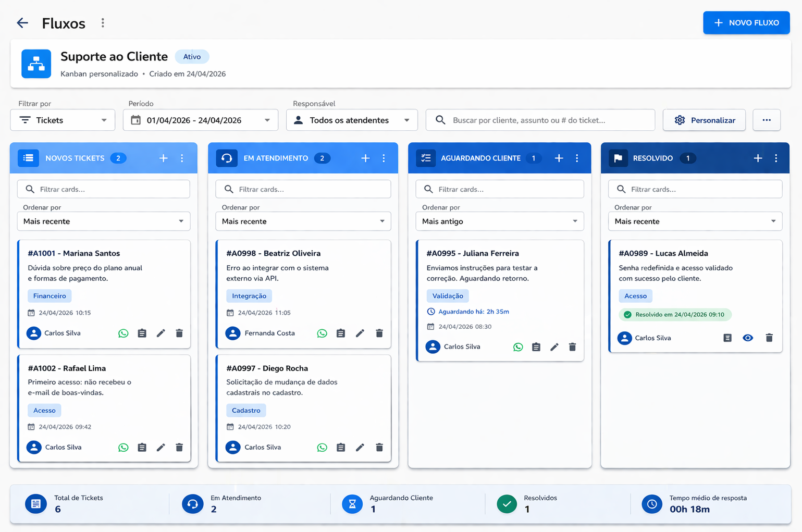Change Mais antigo sorting in AGUARDANDO CLIENTE

pos(499,221)
